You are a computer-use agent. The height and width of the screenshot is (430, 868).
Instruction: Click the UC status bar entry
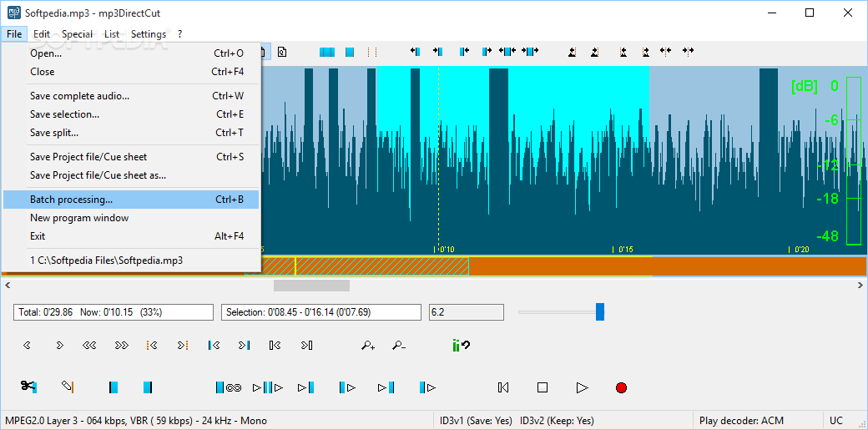836,421
